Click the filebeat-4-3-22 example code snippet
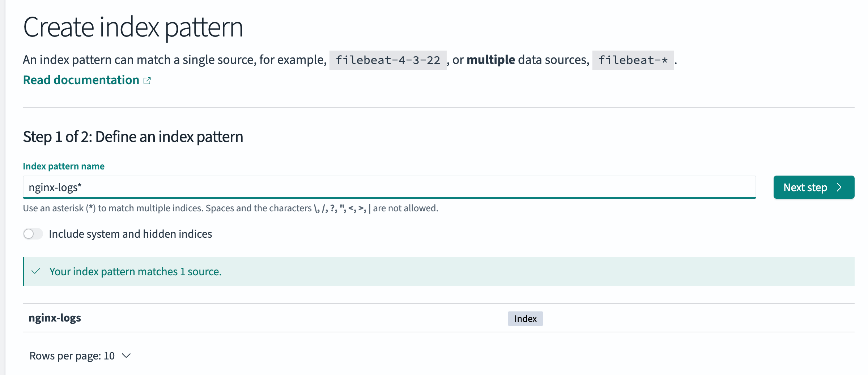868x375 pixels. pyautogui.click(x=388, y=60)
